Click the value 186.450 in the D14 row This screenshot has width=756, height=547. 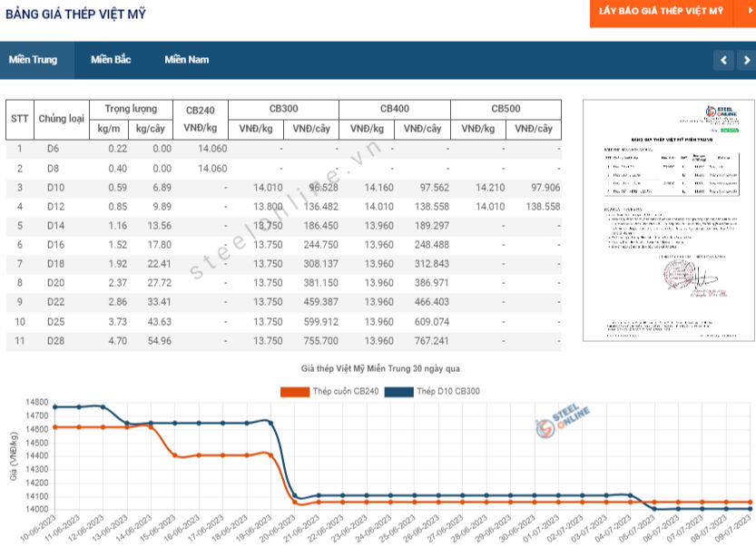tap(320, 226)
